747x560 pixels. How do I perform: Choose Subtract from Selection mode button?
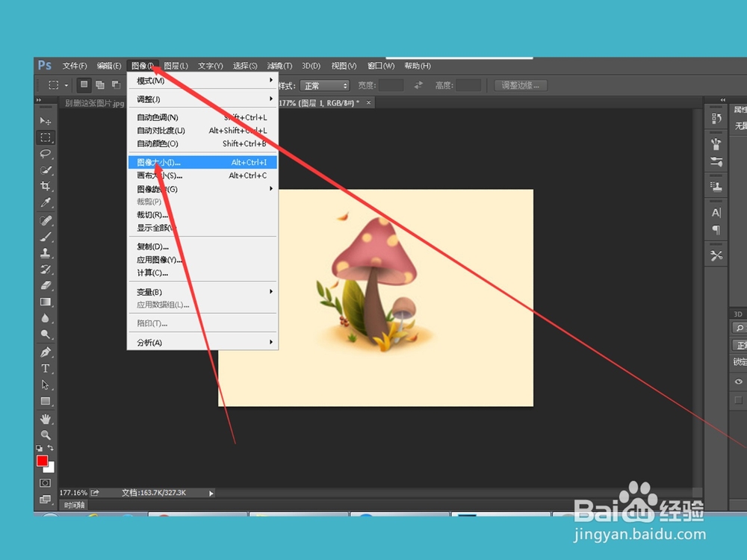116,85
